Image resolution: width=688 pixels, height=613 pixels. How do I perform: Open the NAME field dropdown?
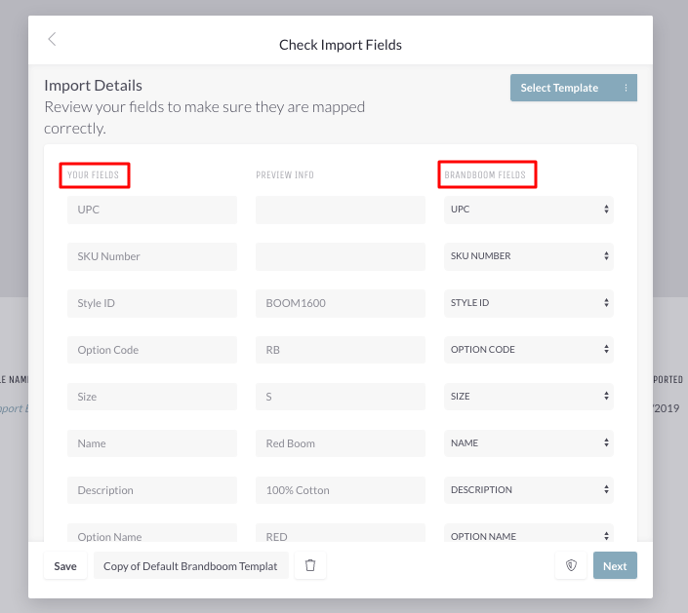pos(528,443)
